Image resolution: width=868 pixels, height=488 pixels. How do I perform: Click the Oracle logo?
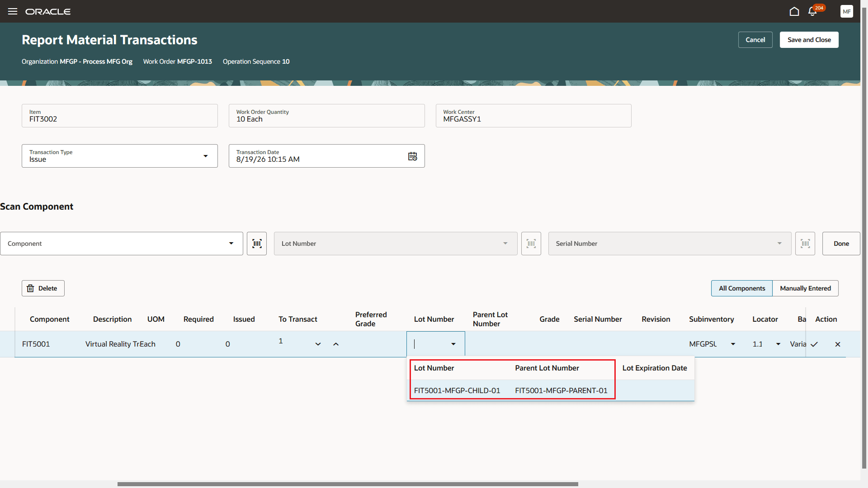click(48, 11)
